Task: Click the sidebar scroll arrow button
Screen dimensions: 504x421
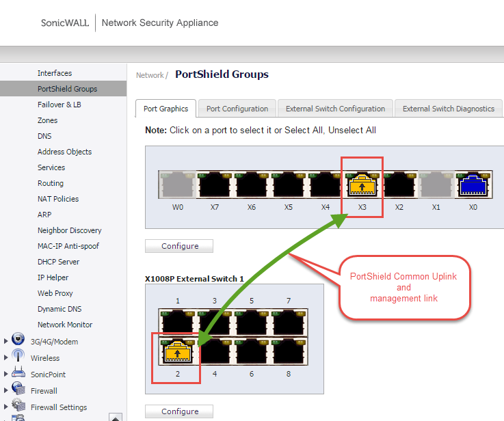Action: coord(116,417)
